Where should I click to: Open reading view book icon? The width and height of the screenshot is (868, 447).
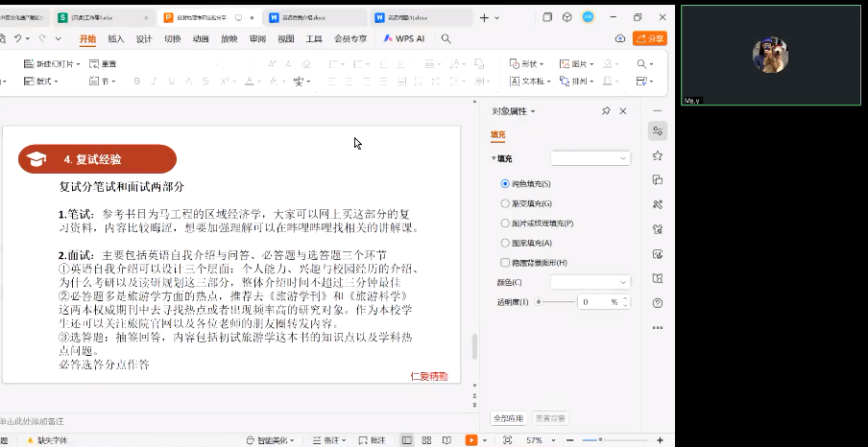coord(446,439)
